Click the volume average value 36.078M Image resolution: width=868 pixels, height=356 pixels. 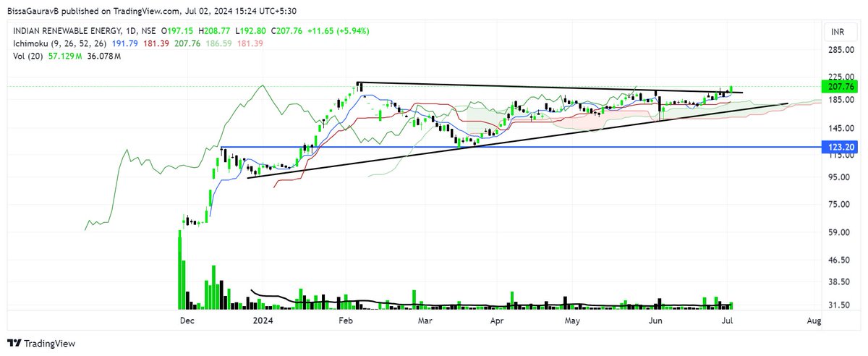coord(104,56)
